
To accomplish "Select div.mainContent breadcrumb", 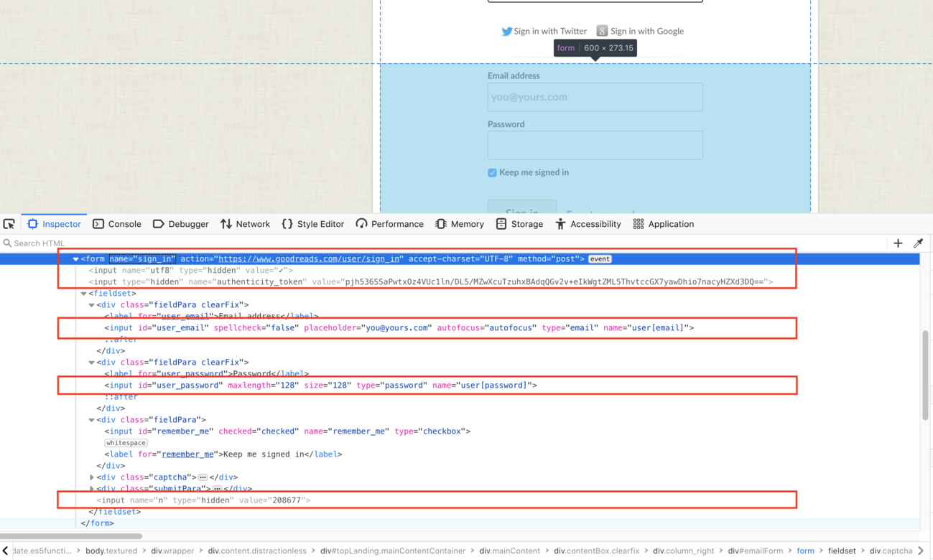I will click(509, 551).
